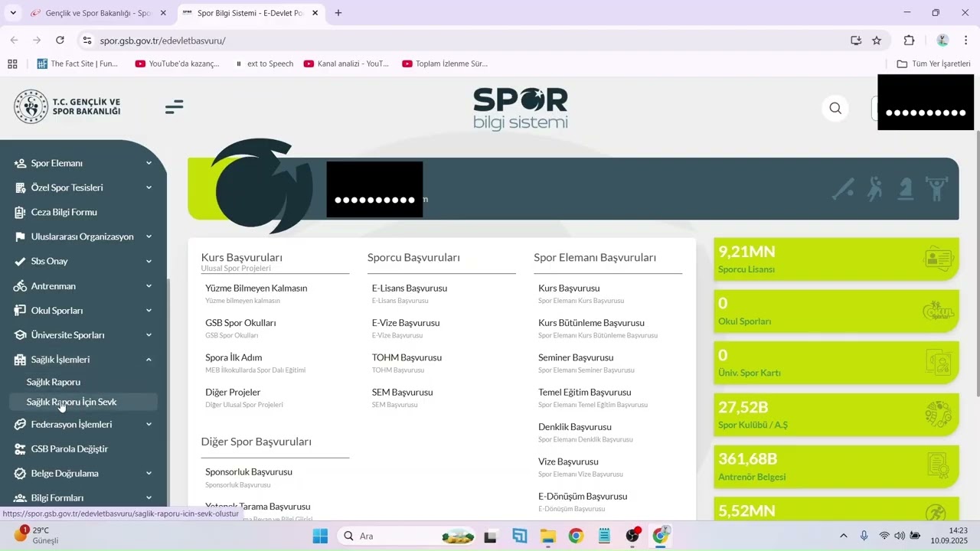Image resolution: width=980 pixels, height=551 pixels.
Task: Open the Denklik Başvurusu link
Action: coord(575,427)
